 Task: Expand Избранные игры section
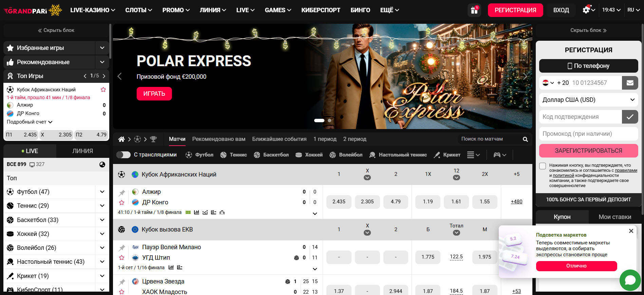pyautogui.click(x=102, y=48)
